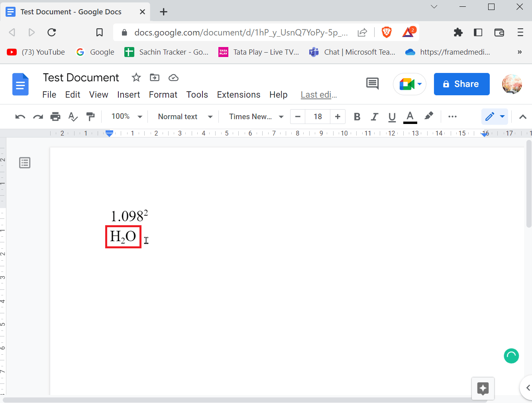This screenshot has height=403, width=532.
Task: Click the green Grammarly circle icon
Action: pyautogui.click(x=511, y=356)
